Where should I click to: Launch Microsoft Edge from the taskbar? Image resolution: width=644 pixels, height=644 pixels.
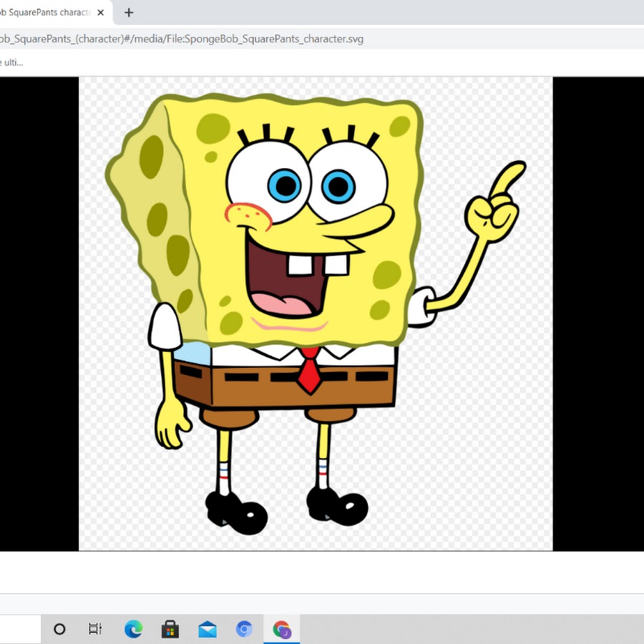[x=133, y=629]
